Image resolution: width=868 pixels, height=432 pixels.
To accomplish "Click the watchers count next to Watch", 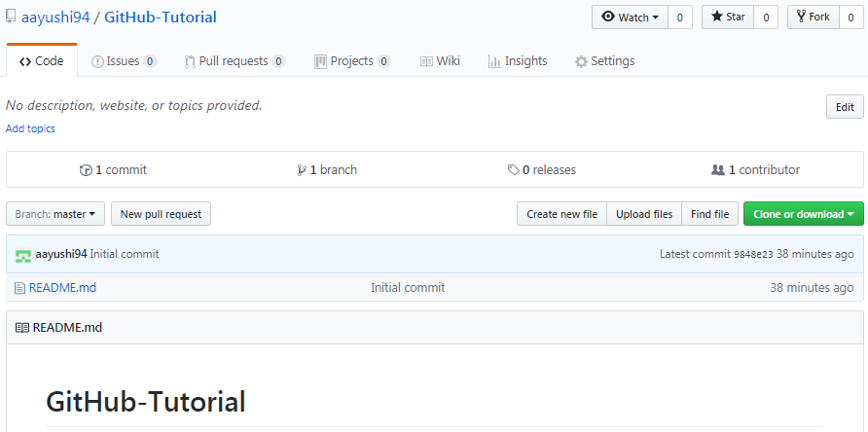I will (680, 18).
